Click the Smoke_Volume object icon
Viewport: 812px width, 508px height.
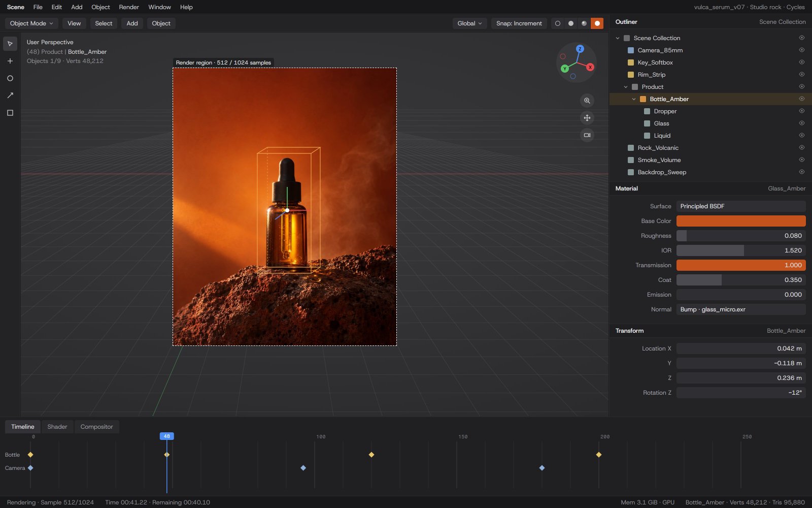click(x=631, y=160)
